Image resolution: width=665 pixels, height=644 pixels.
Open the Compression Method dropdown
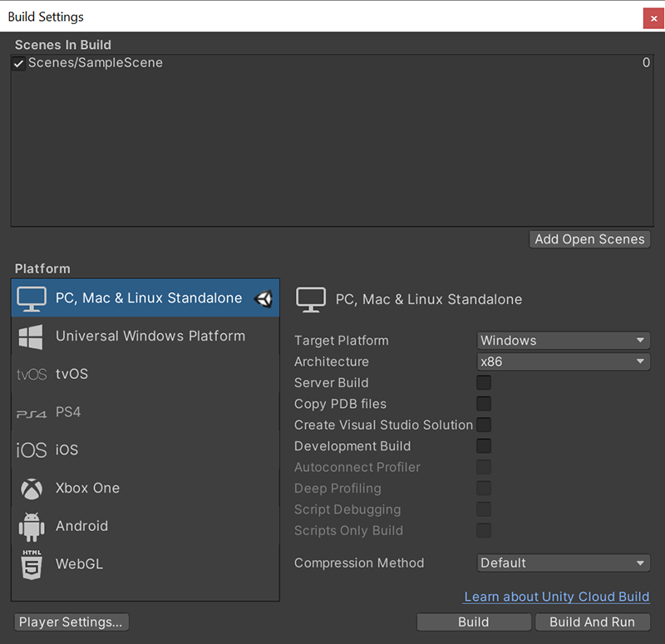pos(563,563)
